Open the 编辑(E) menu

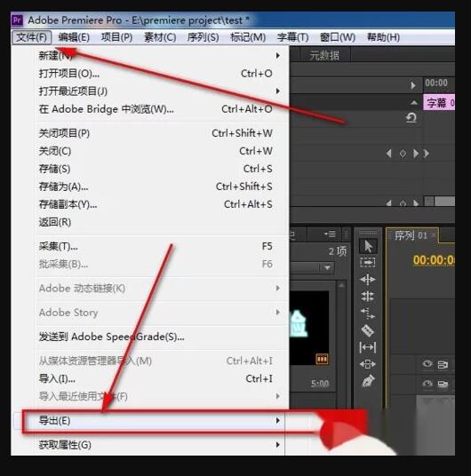[74, 37]
